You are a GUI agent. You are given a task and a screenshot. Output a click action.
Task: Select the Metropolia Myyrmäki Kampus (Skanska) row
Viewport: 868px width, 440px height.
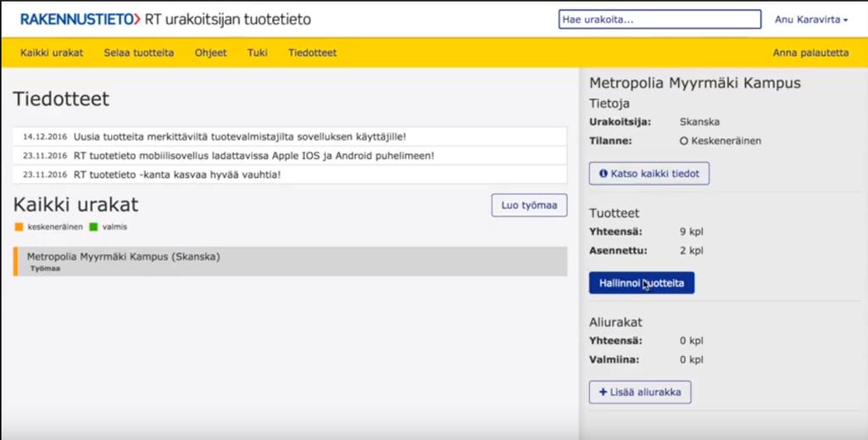pos(290,261)
